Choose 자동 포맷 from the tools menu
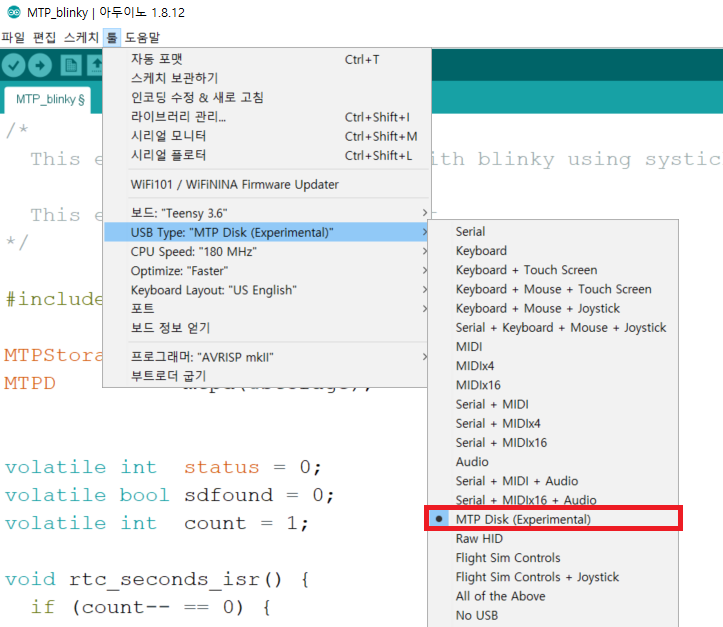Viewport: 723px width, 627px height. (x=267, y=59)
